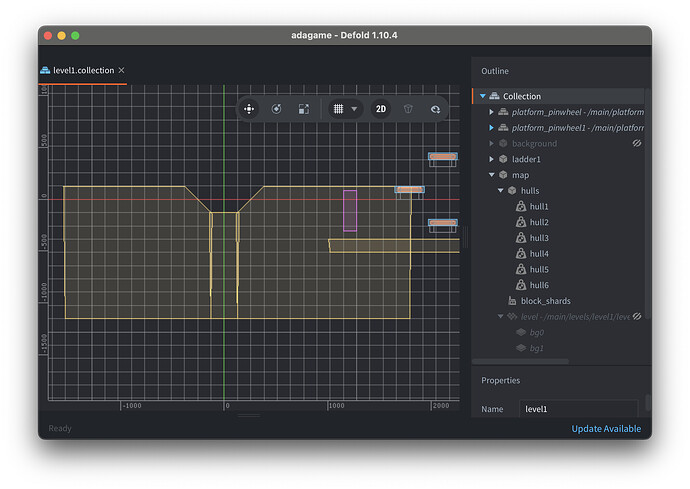Image resolution: width=690 pixels, height=489 pixels.
Task: Click the Name input field
Action: [578, 409]
